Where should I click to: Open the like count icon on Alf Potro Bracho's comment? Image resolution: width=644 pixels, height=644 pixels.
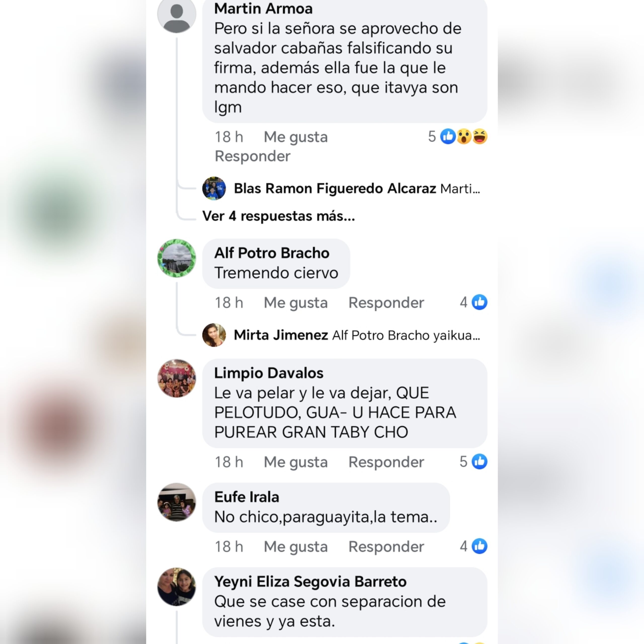(479, 302)
